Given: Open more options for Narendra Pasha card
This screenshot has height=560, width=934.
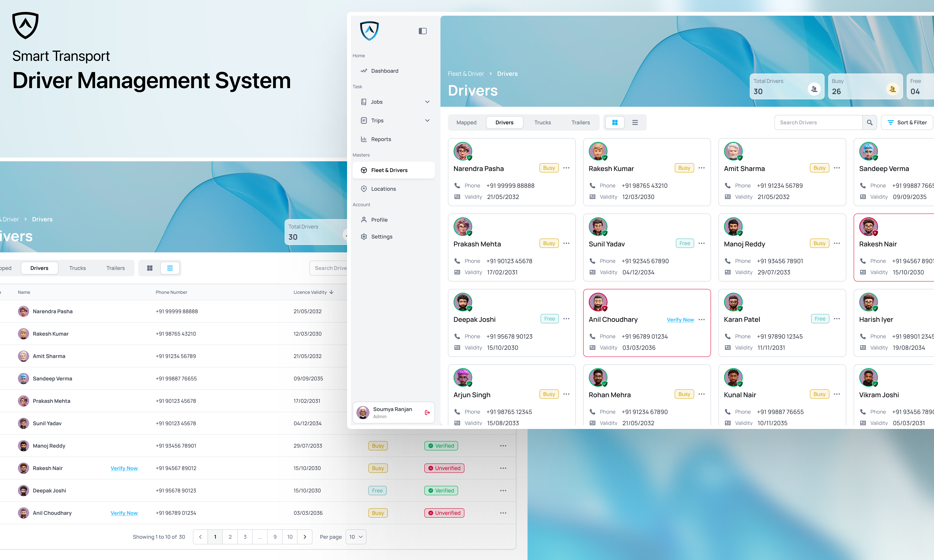Looking at the screenshot, I should [566, 168].
